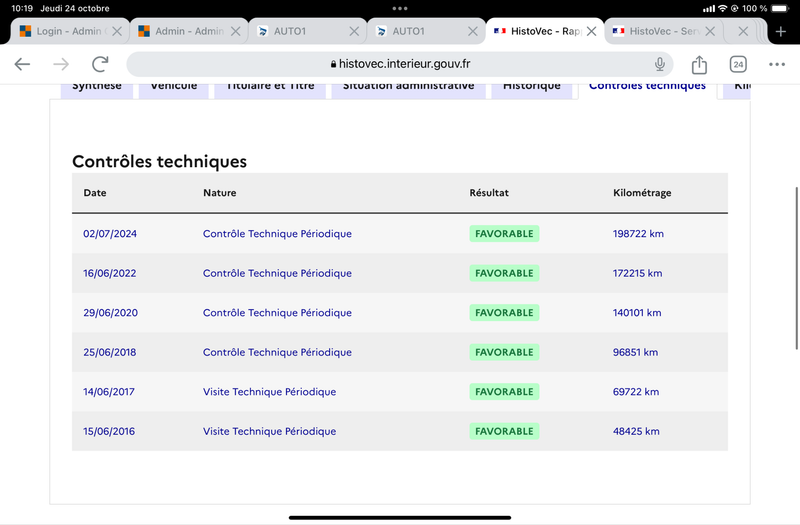Close the HistoVec - Service tab

click(x=710, y=32)
